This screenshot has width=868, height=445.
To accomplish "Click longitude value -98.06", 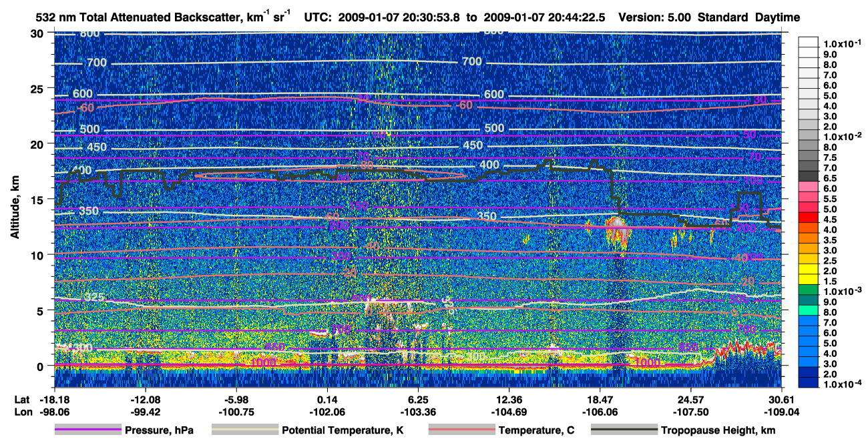I will click(x=53, y=412).
